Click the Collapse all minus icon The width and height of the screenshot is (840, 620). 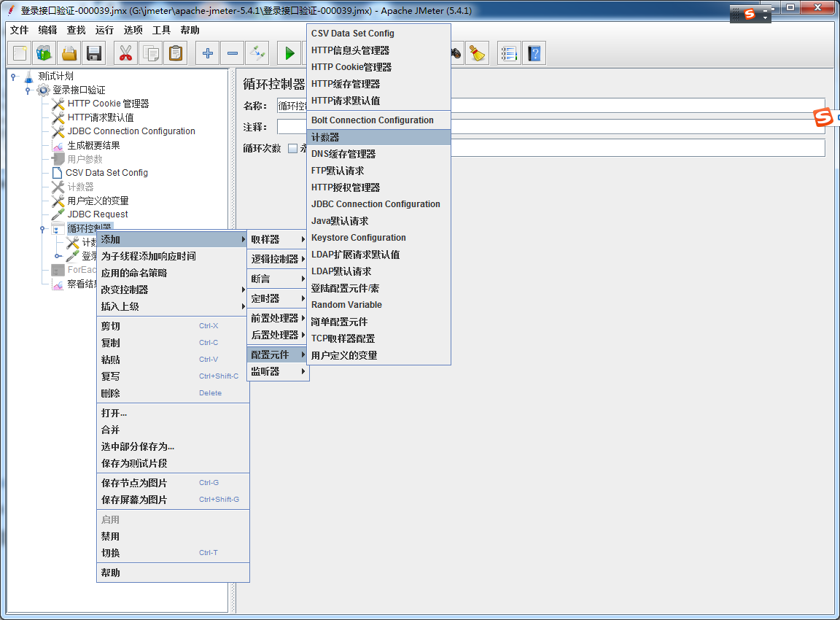232,53
